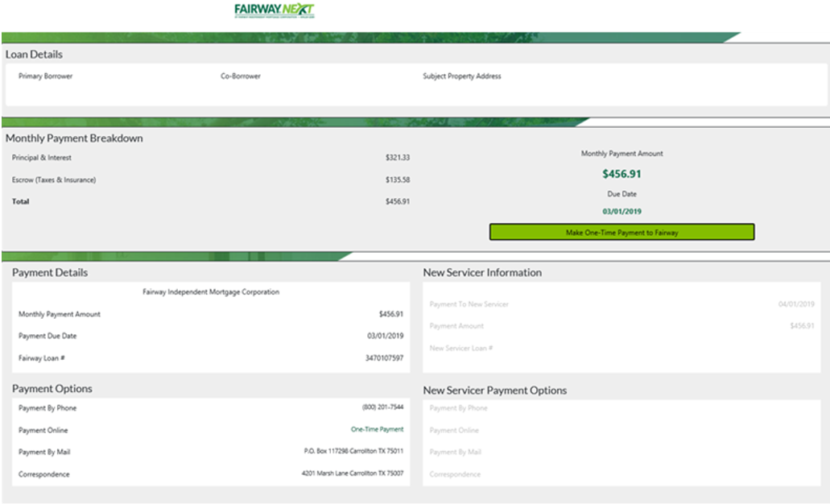Screen dimensions: 830x504
Task: Select the 04/01/2019 new servicer date
Action: (796, 304)
